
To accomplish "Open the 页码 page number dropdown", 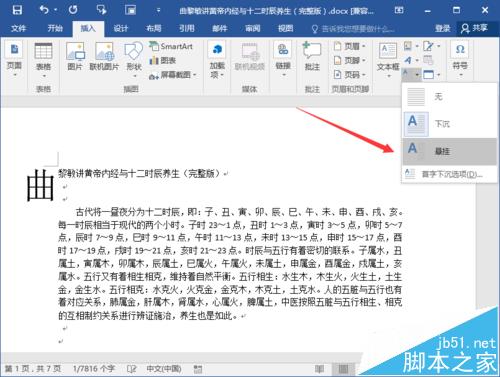I will (x=350, y=74).
